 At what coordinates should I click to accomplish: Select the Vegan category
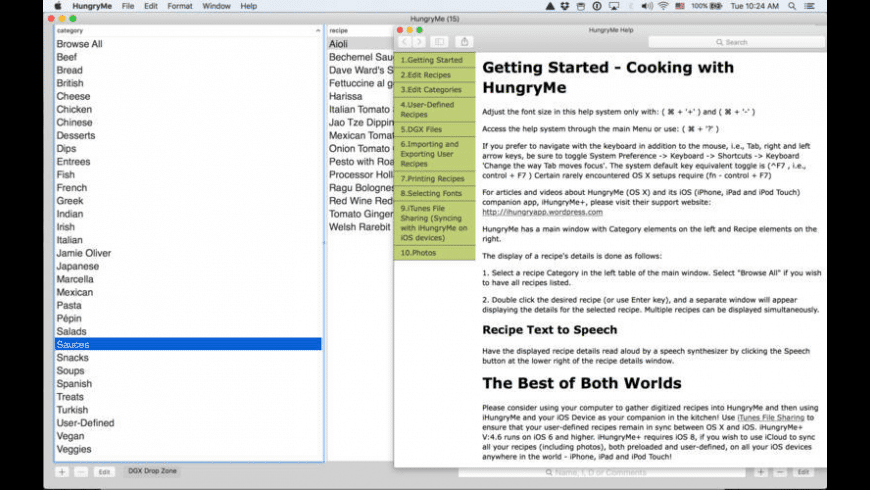coord(188,436)
